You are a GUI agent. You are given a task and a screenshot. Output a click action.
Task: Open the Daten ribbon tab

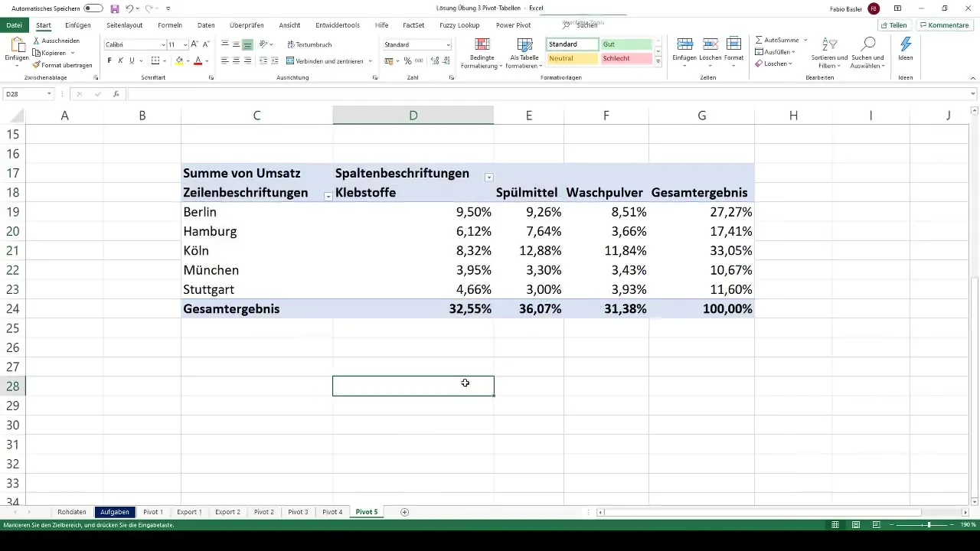point(206,25)
